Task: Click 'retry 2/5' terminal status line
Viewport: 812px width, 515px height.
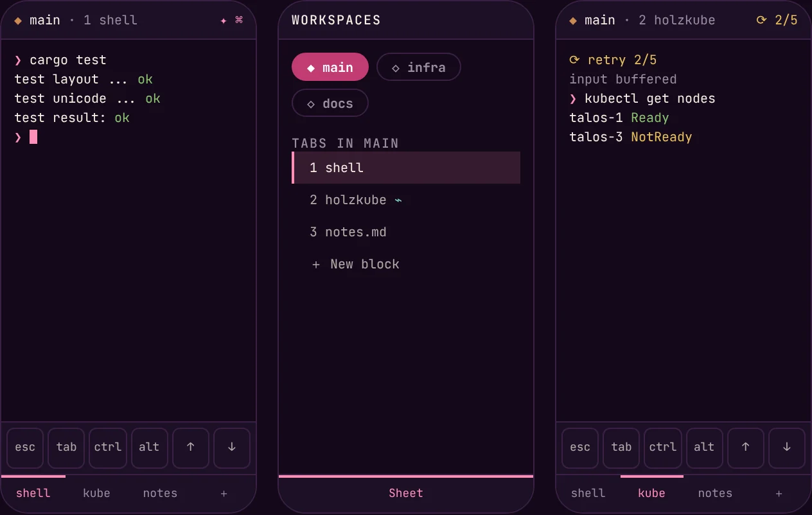Action: [613, 60]
